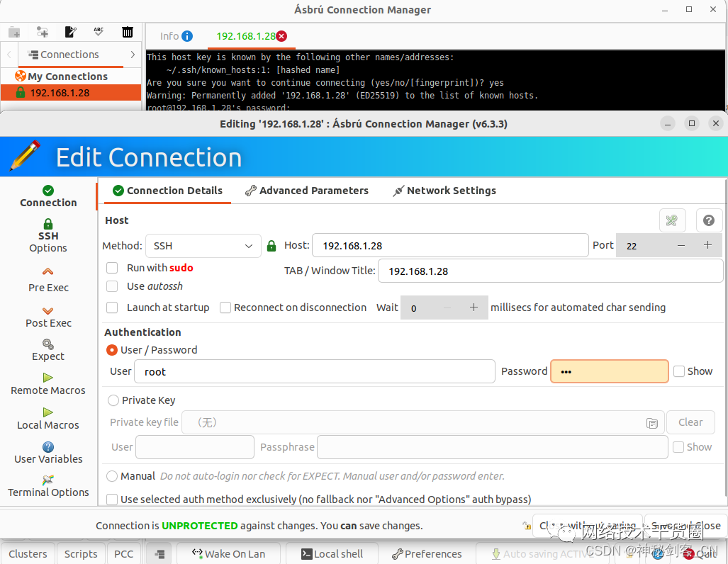Open the Method SSH dropdown
728x564 pixels.
tap(203, 246)
